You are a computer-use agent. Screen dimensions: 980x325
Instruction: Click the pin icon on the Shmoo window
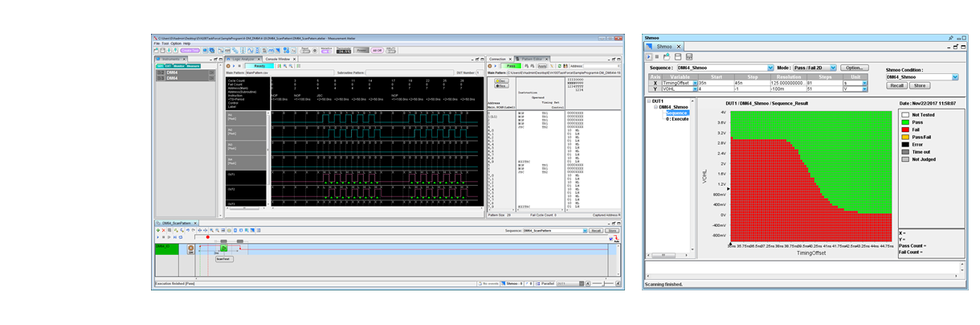click(950, 38)
